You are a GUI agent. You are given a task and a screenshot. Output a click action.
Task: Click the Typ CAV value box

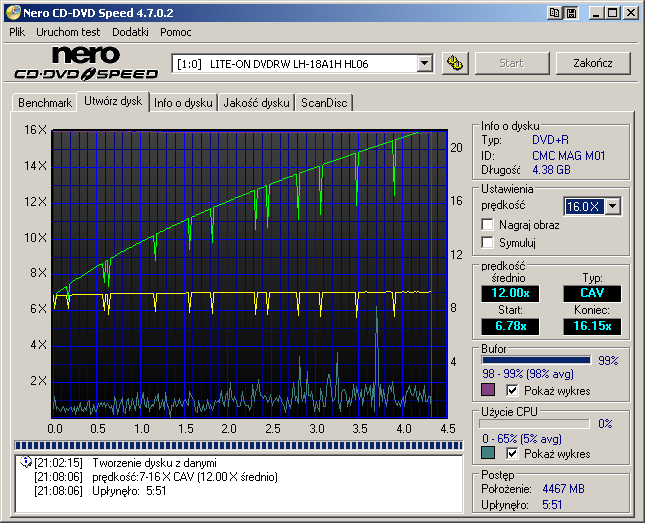coord(592,293)
